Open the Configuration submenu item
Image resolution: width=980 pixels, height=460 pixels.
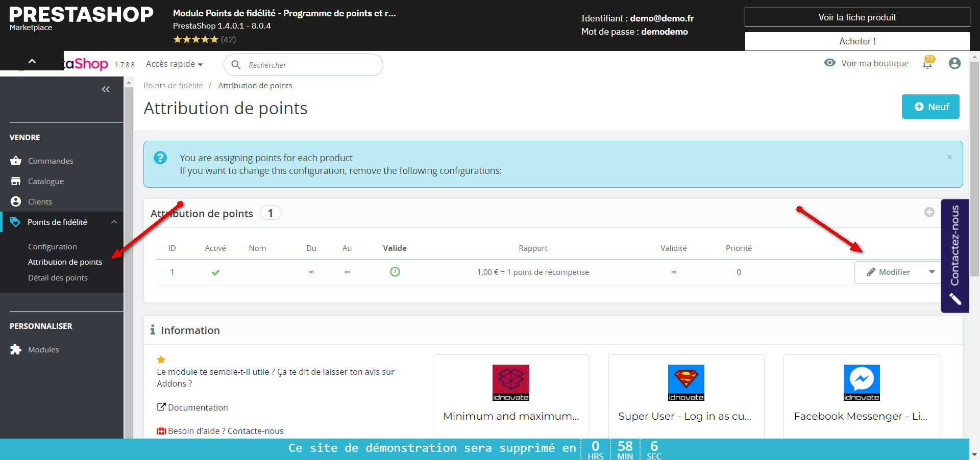[53, 246]
